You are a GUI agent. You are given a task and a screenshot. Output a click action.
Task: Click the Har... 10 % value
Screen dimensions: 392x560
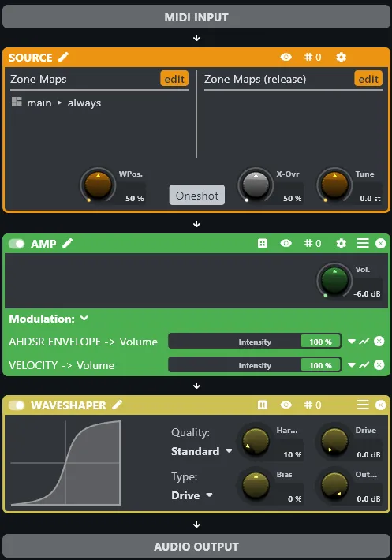pyautogui.click(x=293, y=454)
